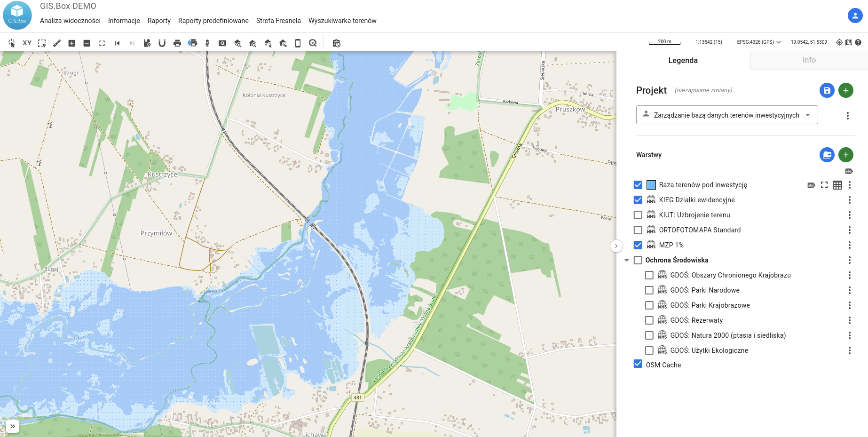The width and height of the screenshot is (868, 437).
Task: Click the zoom to full extent icon
Action: 102,43
